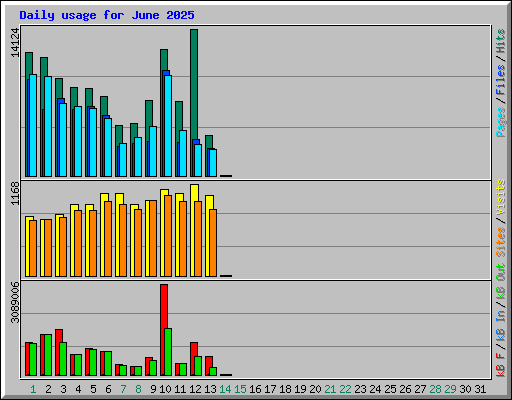Click the day 3 label on the axis
This screenshot has height=400, width=512.
point(63,389)
